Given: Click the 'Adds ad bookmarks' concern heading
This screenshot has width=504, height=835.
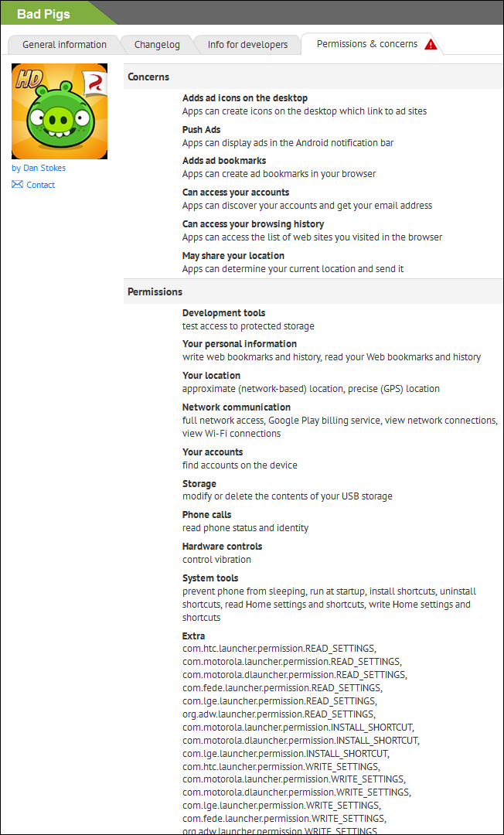Looking at the screenshot, I should (224, 161).
